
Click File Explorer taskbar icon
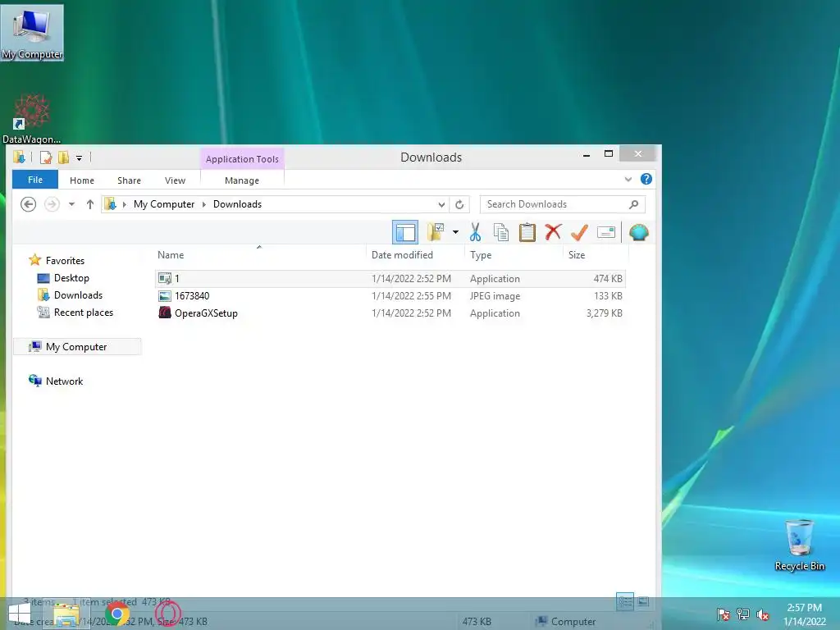[x=66, y=614]
